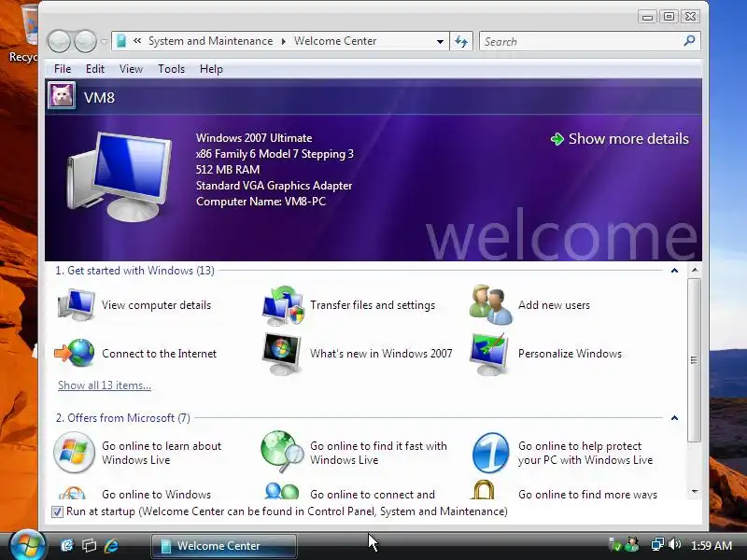Click the computer monitor image in banner
Viewport: 747px width, 560px height.
click(119, 176)
